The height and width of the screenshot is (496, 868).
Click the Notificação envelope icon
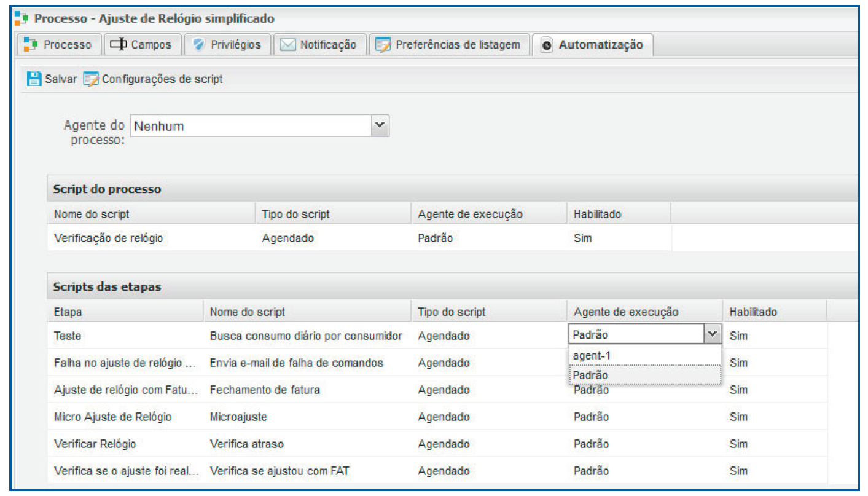pos(288,45)
